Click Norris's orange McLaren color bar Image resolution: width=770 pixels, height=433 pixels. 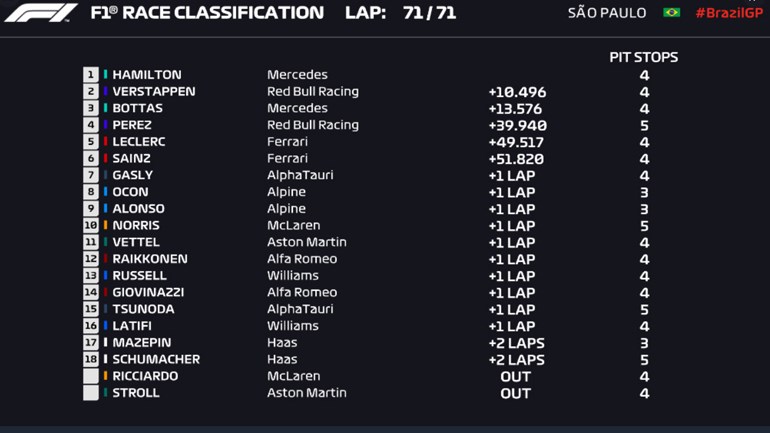[x=106, y=226]
